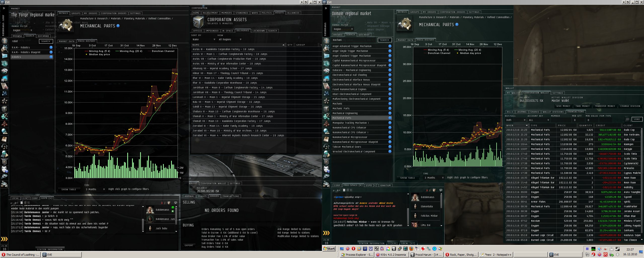Expand wallet filters with the double arrow beside Load

(627, 119)
